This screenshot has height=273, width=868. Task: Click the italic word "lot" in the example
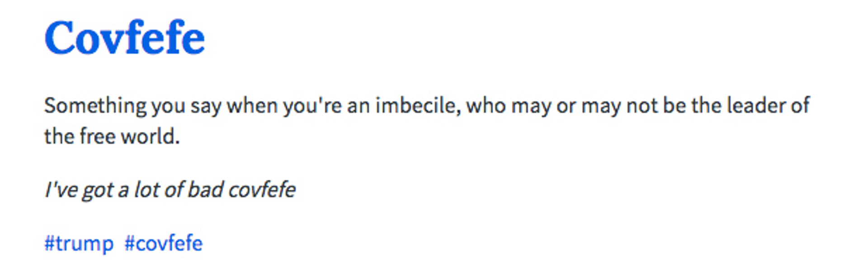click(147, 190)
